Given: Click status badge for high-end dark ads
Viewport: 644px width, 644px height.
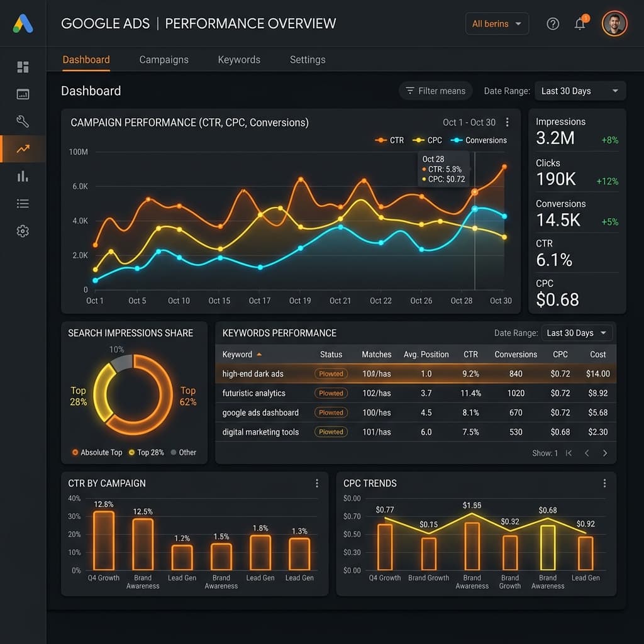Looking at the screenshot, I should pyautogui.click(x=331, y=374).
